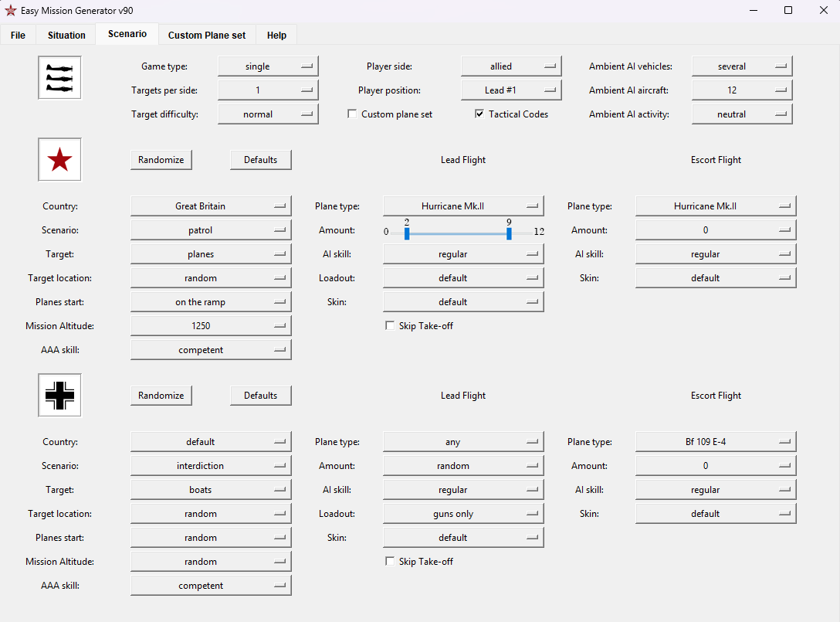This screenshot has height=622, width=840.
Task: Open axis Escort Flight Skin dropdown
Action: [x=716, y=514]
